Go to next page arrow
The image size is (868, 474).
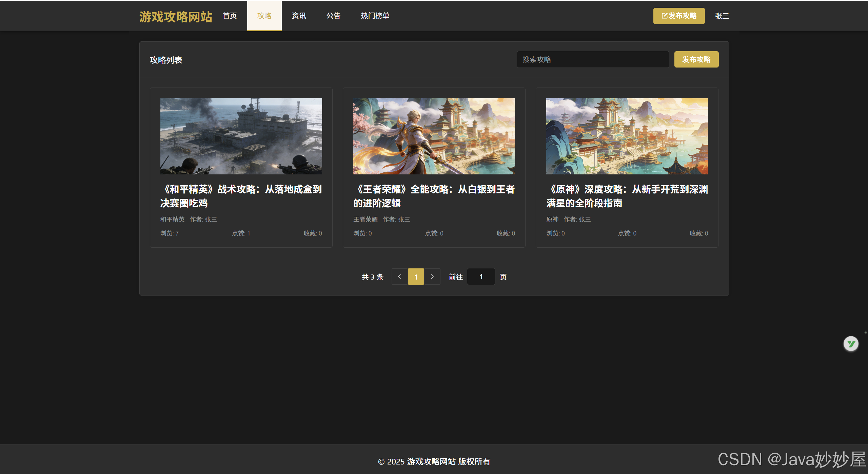click(432, 277)
